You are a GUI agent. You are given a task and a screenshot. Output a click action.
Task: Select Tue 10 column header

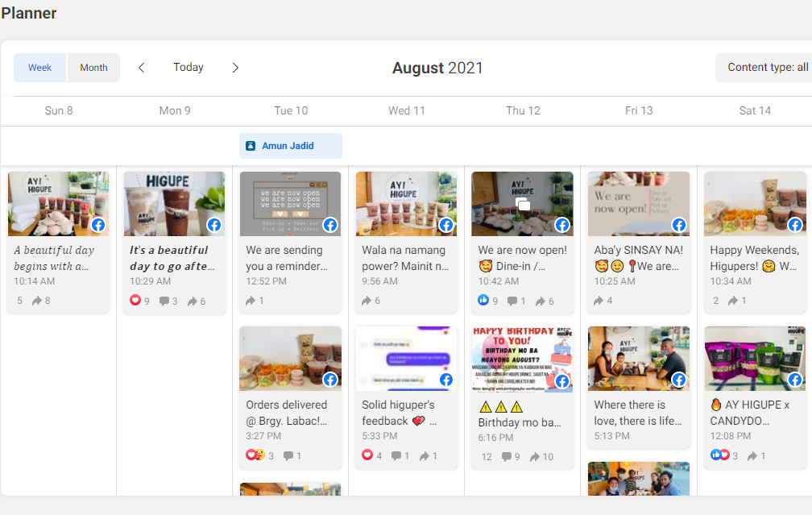291,110
